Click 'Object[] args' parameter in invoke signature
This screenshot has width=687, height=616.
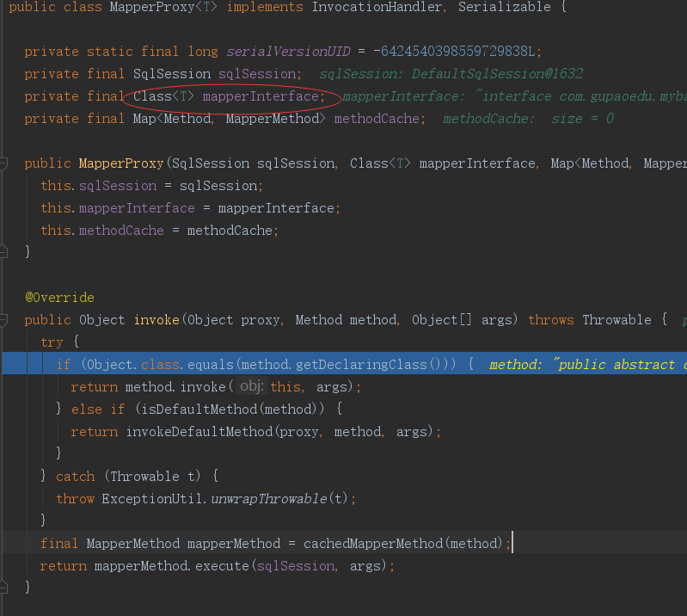click(464, 320)
